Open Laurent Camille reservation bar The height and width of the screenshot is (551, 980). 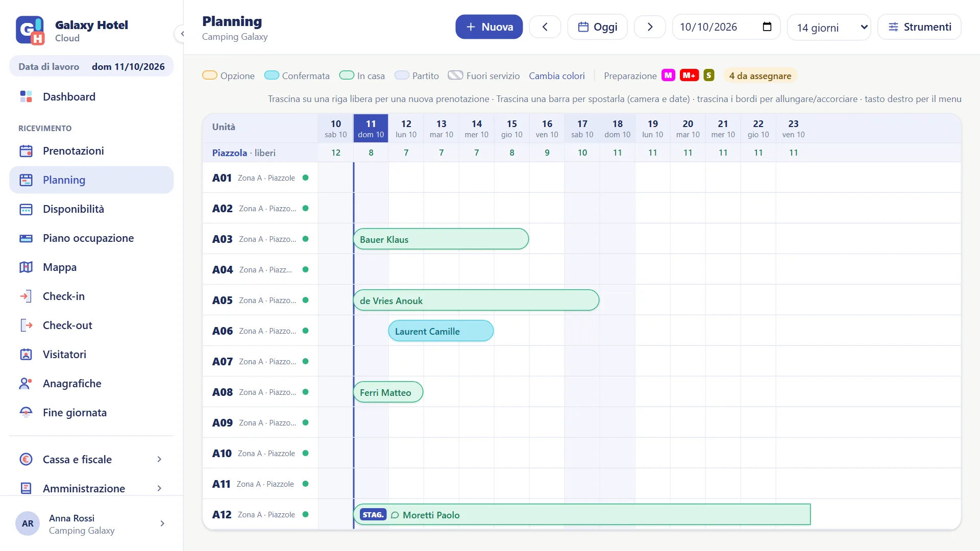click(x=441, y=331)
